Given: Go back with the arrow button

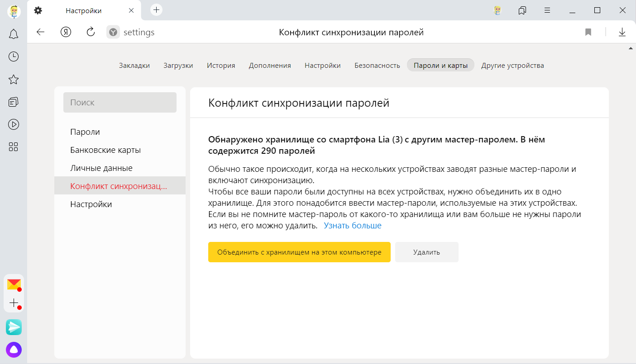Looking at the screenshot, I should coord(41,32).
